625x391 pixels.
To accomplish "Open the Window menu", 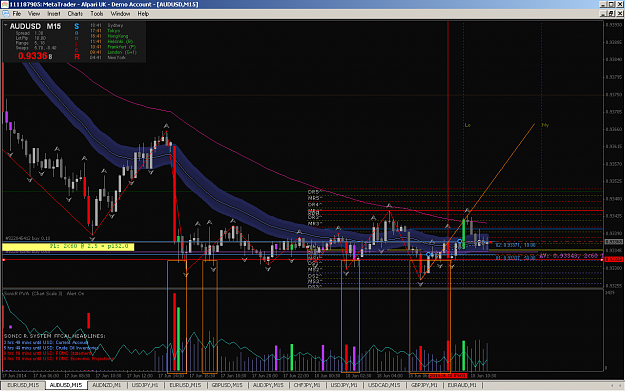I will [x=120, y=14].
